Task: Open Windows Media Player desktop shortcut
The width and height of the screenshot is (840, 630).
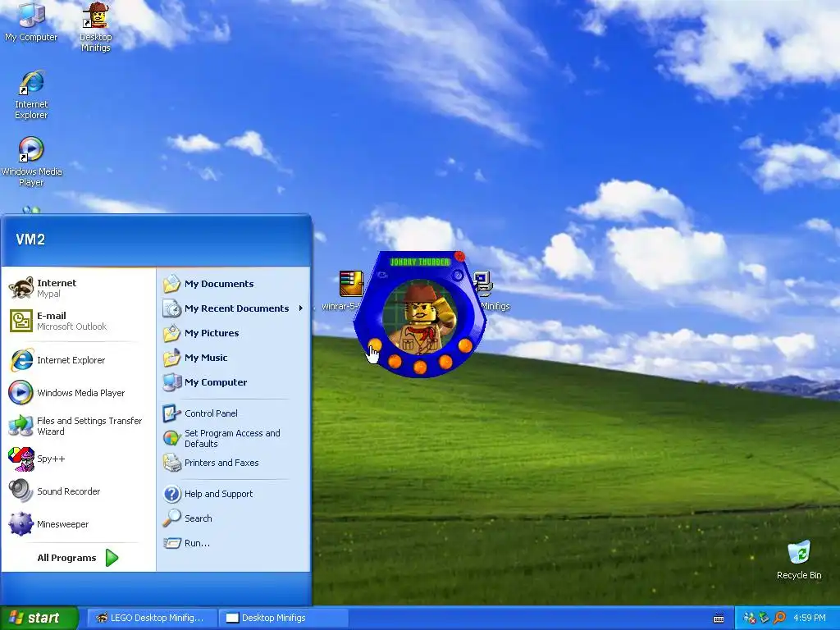Action: coord(31,162)
